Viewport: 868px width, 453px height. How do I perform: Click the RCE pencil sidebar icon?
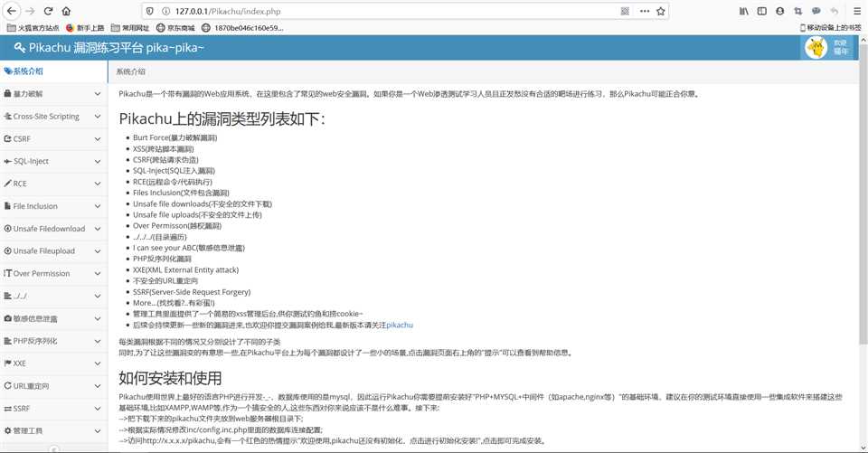(7, 184)
